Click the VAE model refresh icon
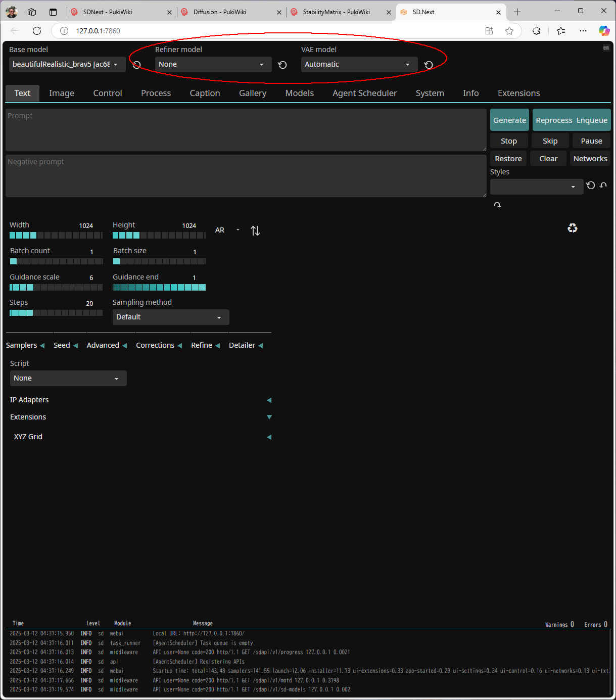 pyautogui.click(x=429, y=65)
